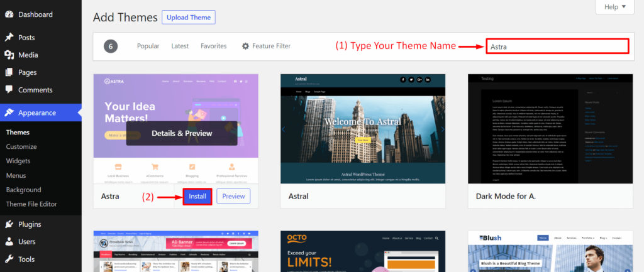Screen dimensions: 644x272
Task: Click the Appearance paintbrush icon
Action: pos(9,113)
